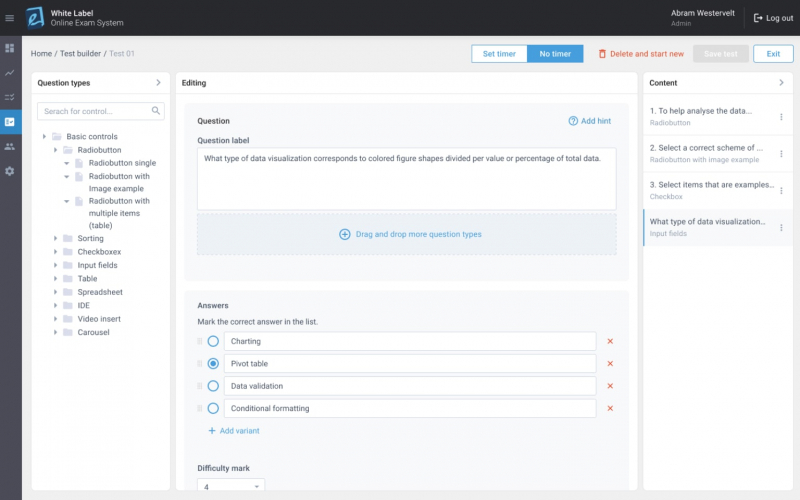This screenshot has height=500, width=800.
Task: Click the Exit button
Action: [773, 54]
